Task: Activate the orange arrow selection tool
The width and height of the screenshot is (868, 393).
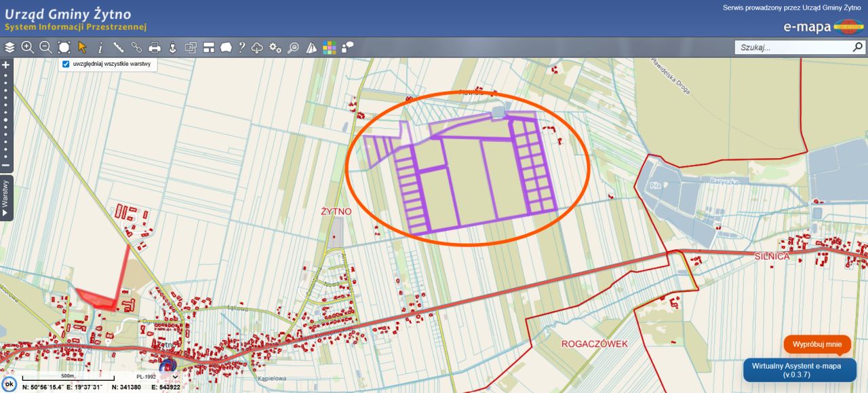Action: [82, 48]
